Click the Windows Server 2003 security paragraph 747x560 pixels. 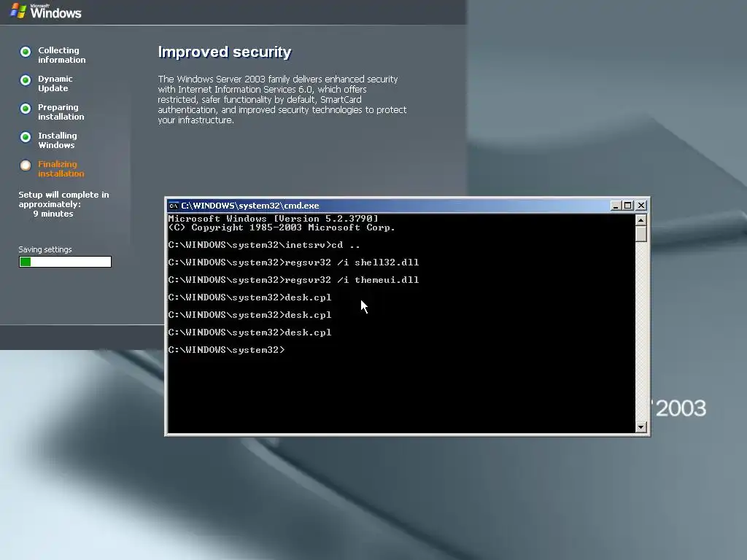click(282, 99)
